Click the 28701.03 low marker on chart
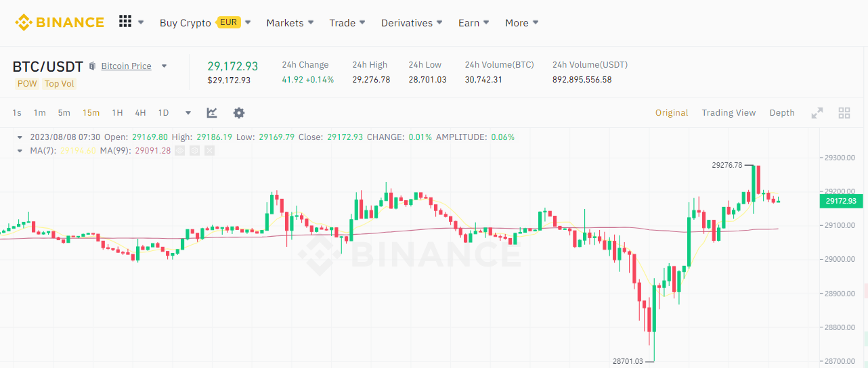Viewport: 868px width, 368px height. click(x=628, y=361)
